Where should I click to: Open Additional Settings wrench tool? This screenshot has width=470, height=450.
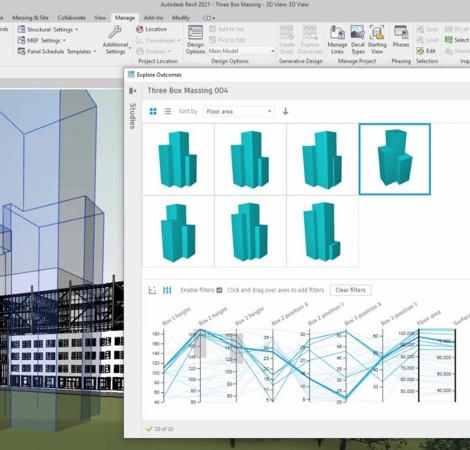click(x=115, y=40)
